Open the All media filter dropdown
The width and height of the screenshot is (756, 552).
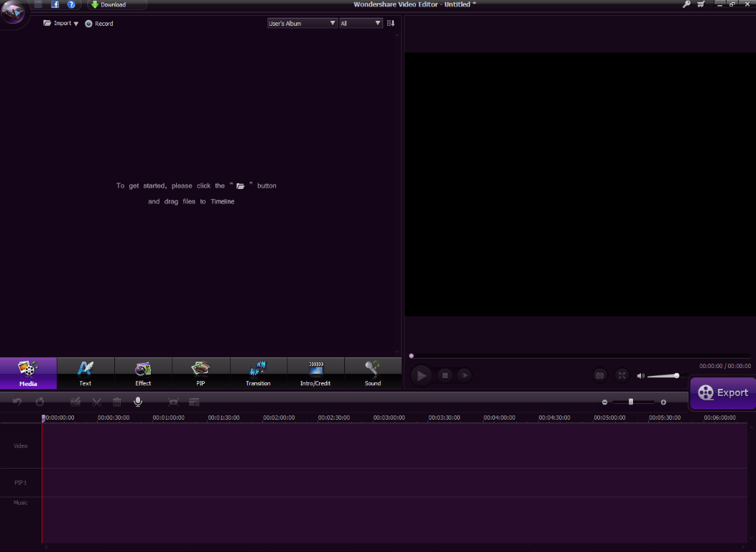point(361,23)
